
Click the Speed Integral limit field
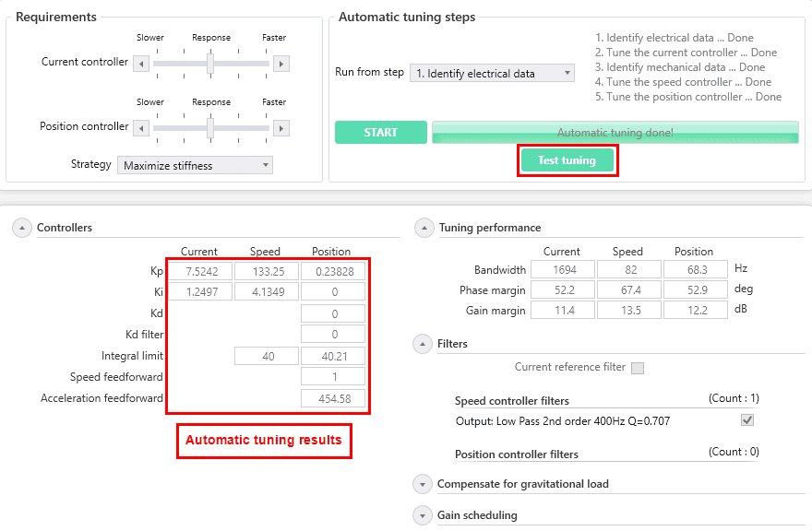(x=267, y=356)
